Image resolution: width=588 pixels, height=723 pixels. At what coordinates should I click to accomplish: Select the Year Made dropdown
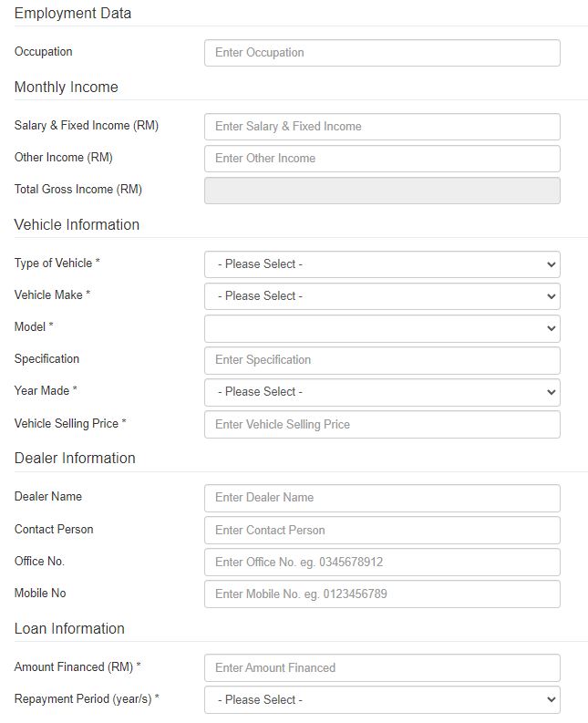382,392
